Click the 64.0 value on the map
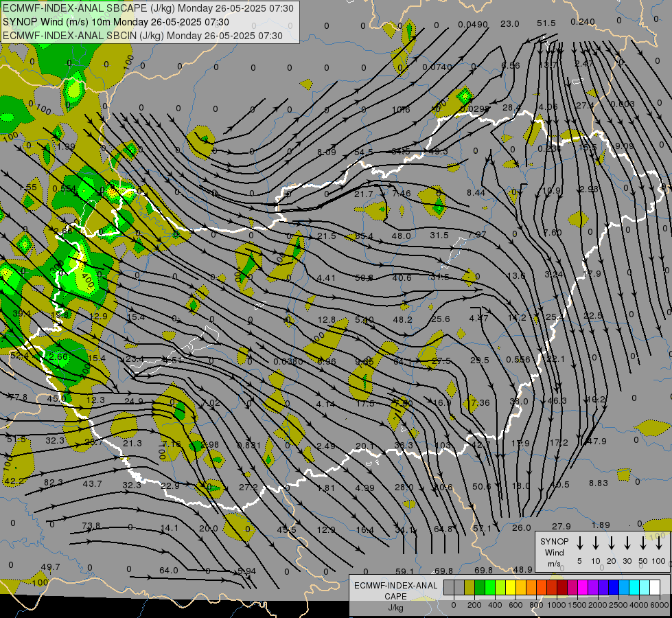The image size is (672, 618). click(168, 571)
